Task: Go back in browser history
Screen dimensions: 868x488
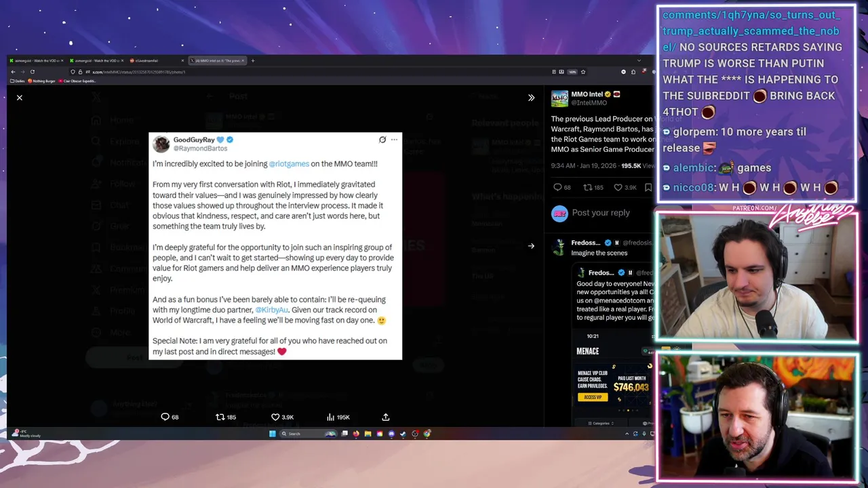Action: [x=14, y=72]
